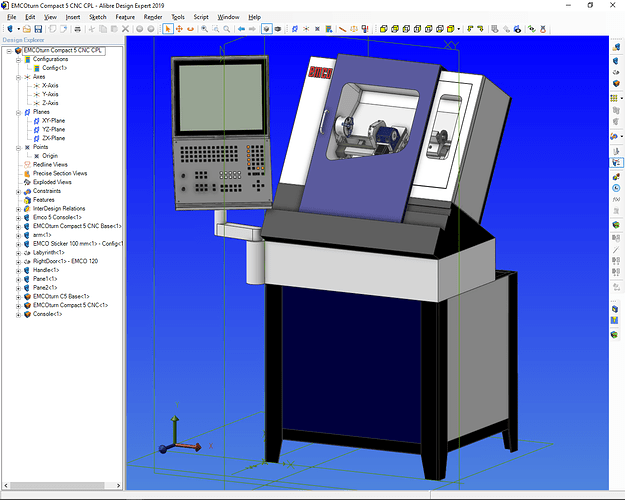625x500 pixels.
Task: Open the Physical Properties scale icon
Action: coord(354,29)
